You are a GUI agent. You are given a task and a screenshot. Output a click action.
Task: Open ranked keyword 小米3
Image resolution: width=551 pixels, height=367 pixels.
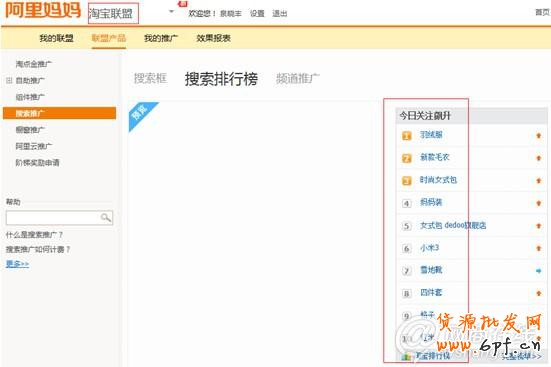click(429, 247)
